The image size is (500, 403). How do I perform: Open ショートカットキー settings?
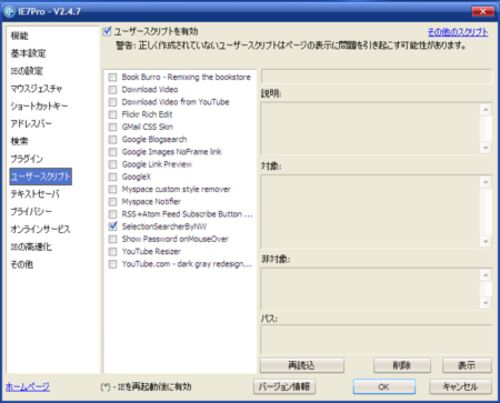point(39,106)
